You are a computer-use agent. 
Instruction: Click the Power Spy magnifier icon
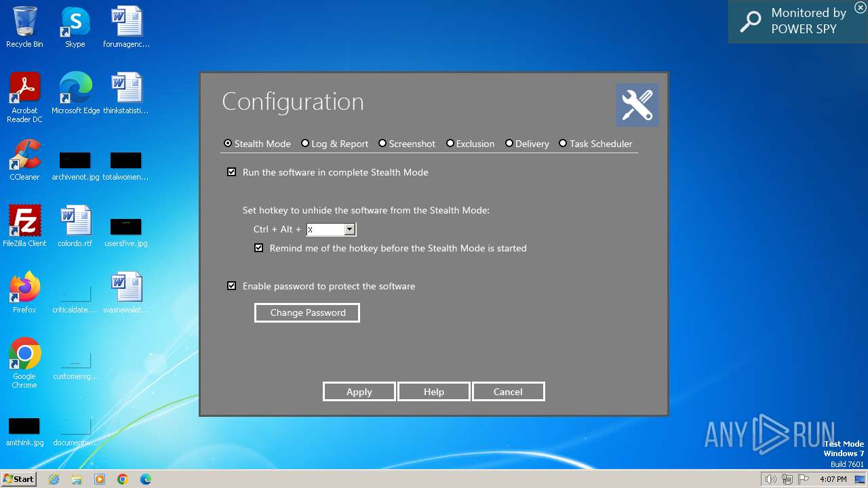point(750,22)
